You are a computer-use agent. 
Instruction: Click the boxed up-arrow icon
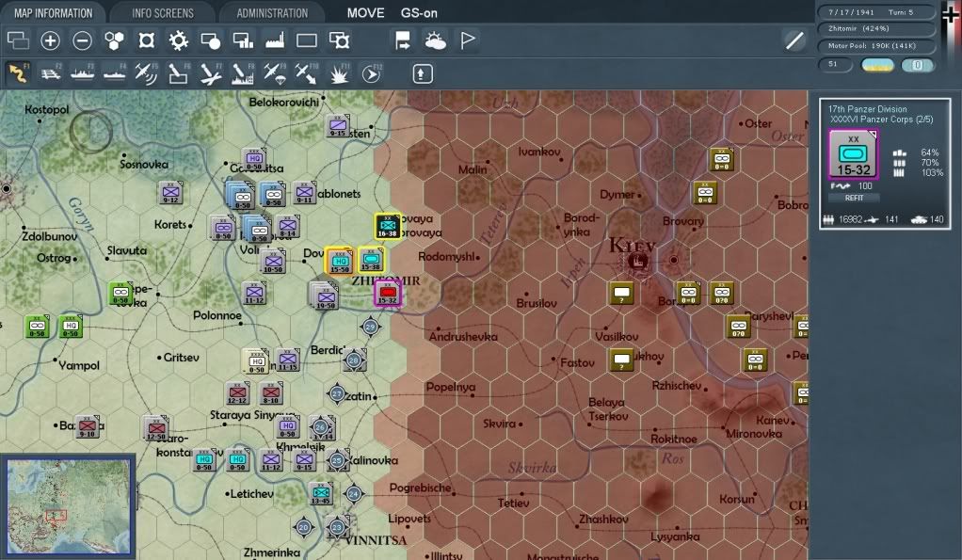[x=422, y=74]
